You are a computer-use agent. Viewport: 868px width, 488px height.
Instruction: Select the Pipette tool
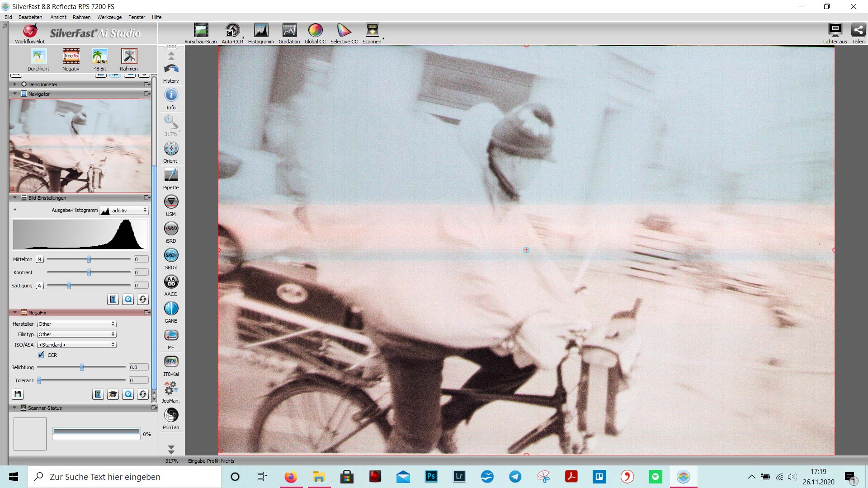tap(171, 178)
